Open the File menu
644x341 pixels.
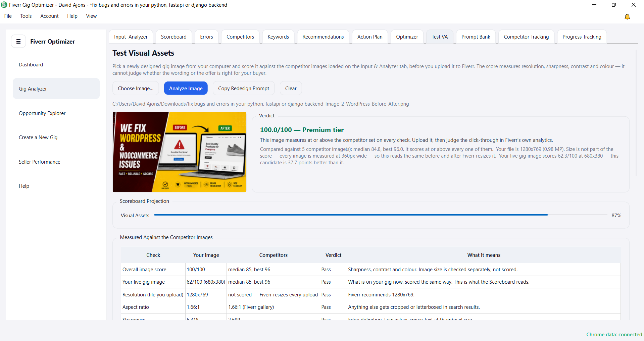pos(8,16)
